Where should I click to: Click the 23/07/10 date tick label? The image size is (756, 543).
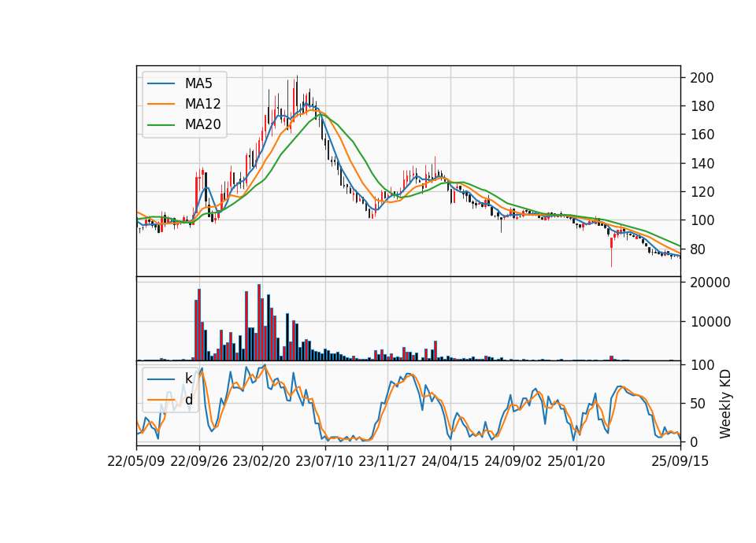click(324, 461)
